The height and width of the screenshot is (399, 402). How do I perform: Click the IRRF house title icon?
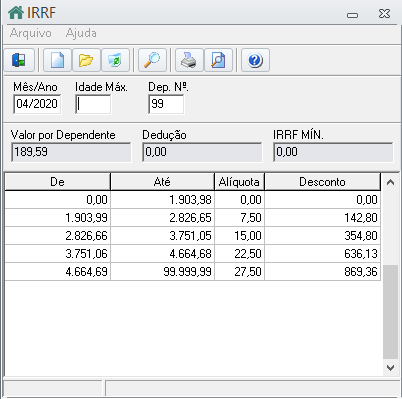(16, 13)
